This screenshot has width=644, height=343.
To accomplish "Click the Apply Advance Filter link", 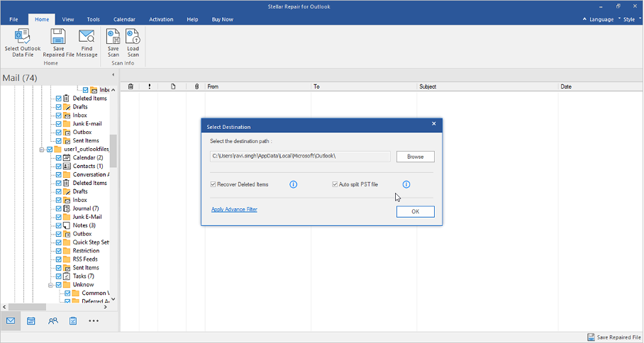I will pos(234,210).
